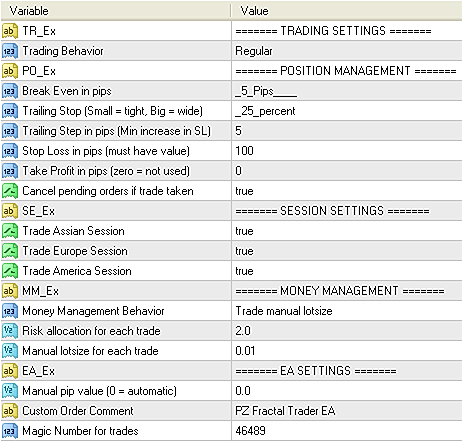Click the integer icon next to Trading Behavior
Viewport: 462px width, 445px height.
tap(10, 51)
